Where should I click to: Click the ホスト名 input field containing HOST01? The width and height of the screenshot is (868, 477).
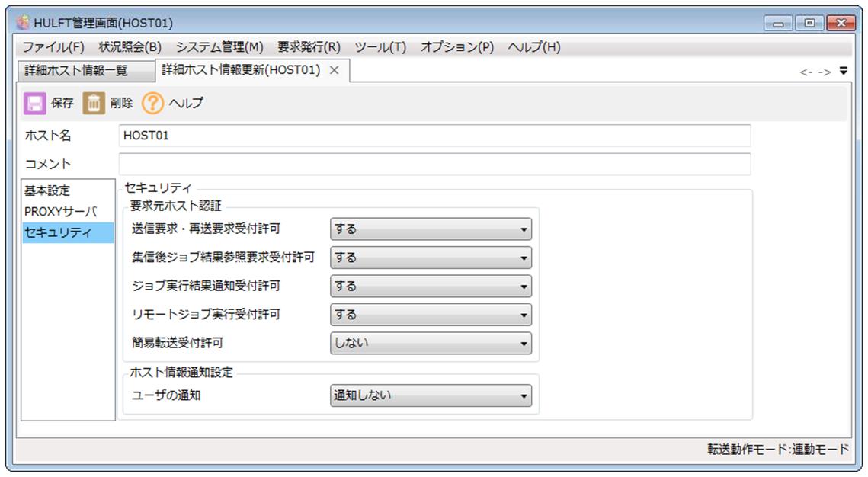434,136
